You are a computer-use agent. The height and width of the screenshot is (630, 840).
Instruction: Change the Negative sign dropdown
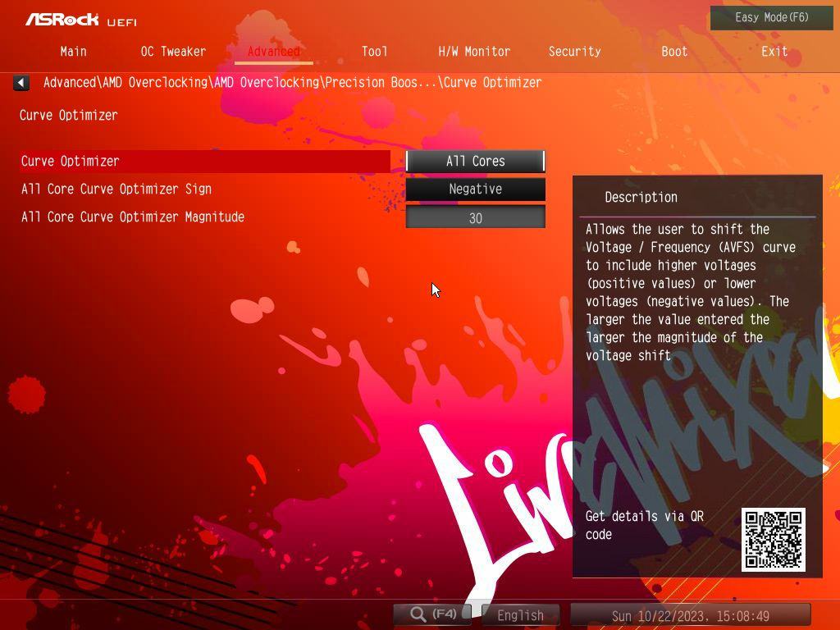pos(475,189)
